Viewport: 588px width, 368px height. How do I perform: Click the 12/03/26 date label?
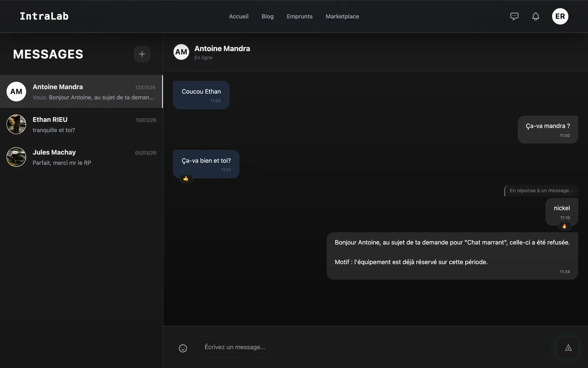(x=145, y=88)
